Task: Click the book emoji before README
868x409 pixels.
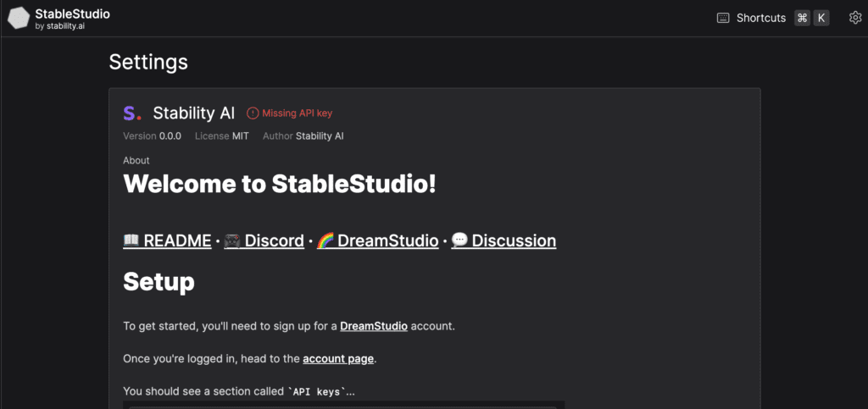Action: pos(131,240)
